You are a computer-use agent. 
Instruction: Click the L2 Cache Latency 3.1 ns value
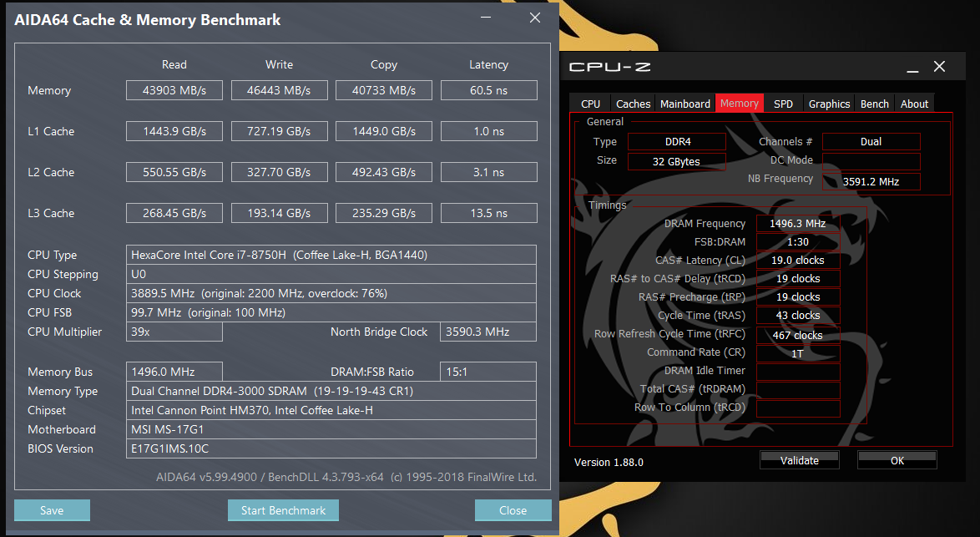pos(489,172)
